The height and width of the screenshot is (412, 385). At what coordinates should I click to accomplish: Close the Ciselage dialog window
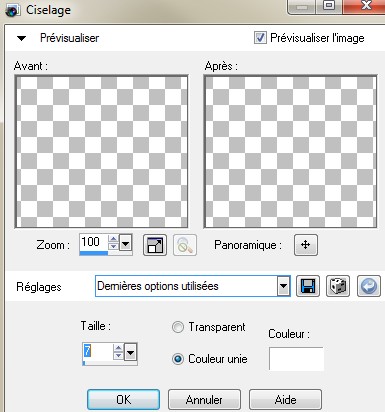(x=366, y=6)
